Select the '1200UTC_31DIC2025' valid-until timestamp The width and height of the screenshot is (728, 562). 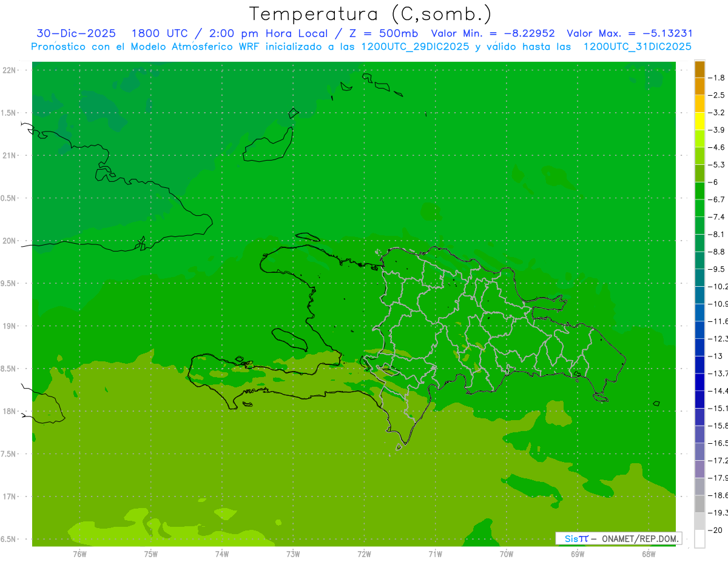click(637, 47)
